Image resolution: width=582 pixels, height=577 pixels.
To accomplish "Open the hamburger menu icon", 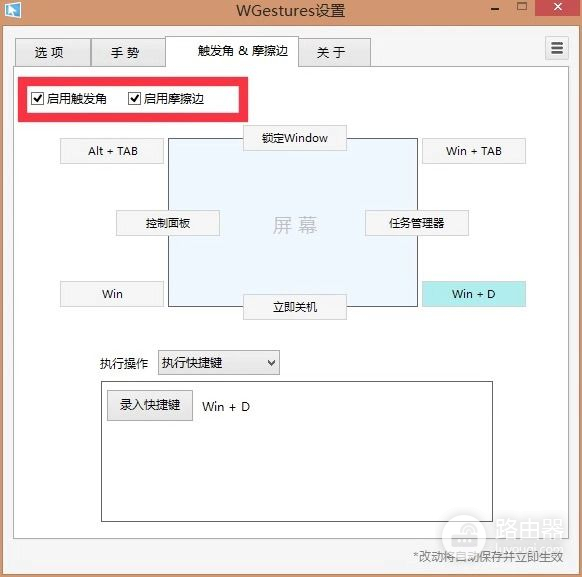I will [x=557, y=48].
